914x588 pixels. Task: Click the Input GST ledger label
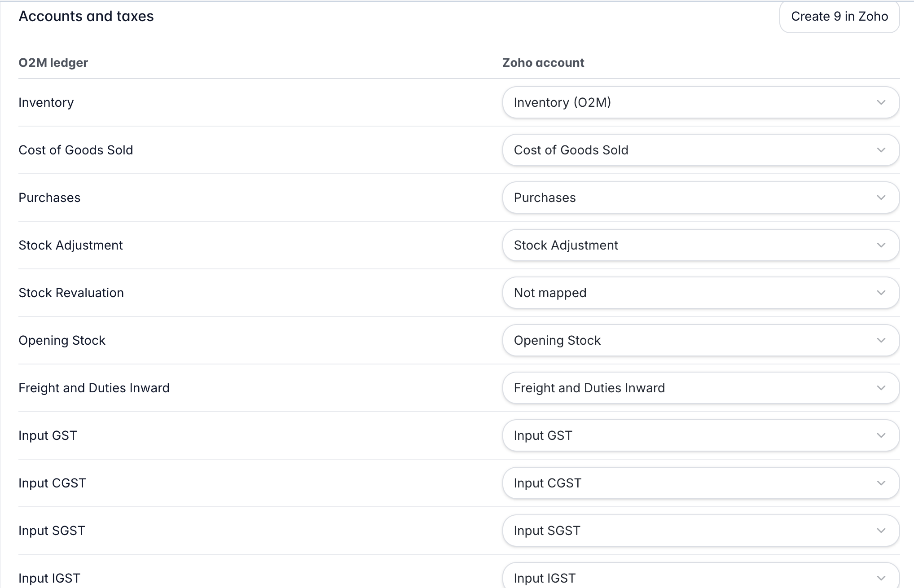click(48, 435)
